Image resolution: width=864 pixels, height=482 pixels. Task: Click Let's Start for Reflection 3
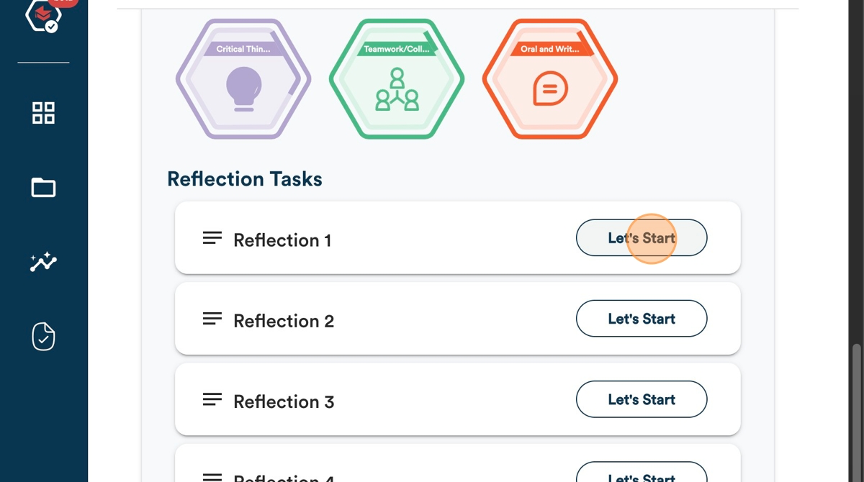641,399
